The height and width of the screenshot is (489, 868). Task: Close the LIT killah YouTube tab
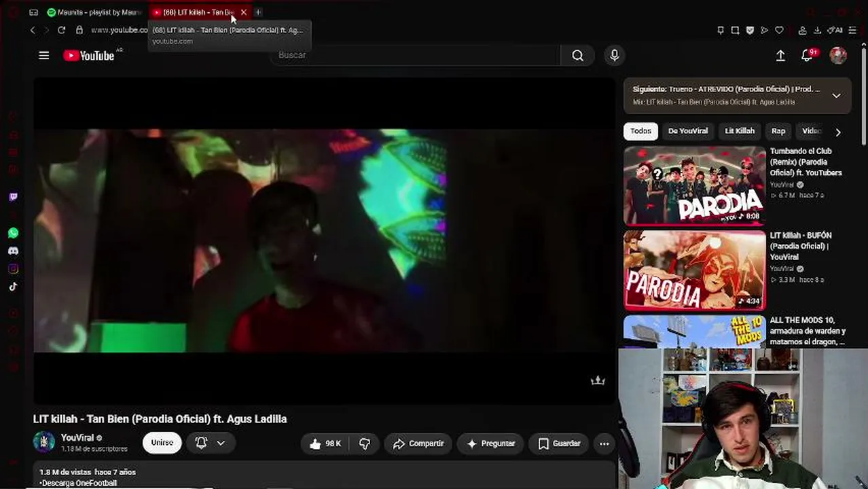coord(243,12)
